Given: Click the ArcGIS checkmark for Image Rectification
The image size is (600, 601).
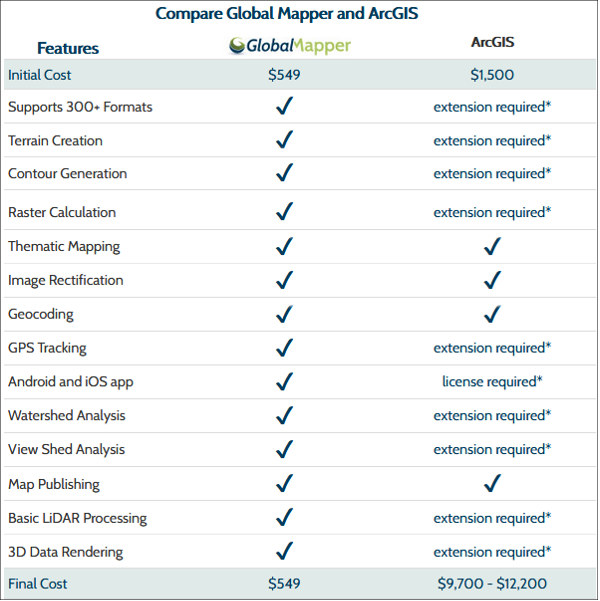Looking at the screenshot, I should [492, 280].
